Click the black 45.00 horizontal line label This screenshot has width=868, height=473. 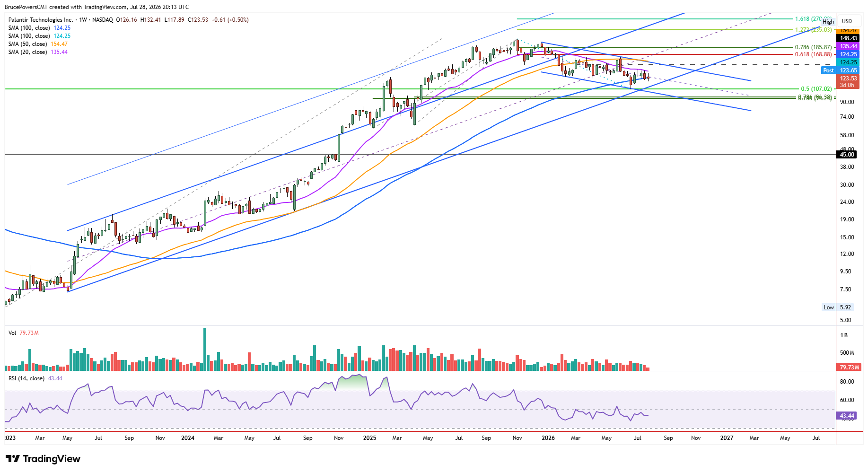(x=847, y=155)
